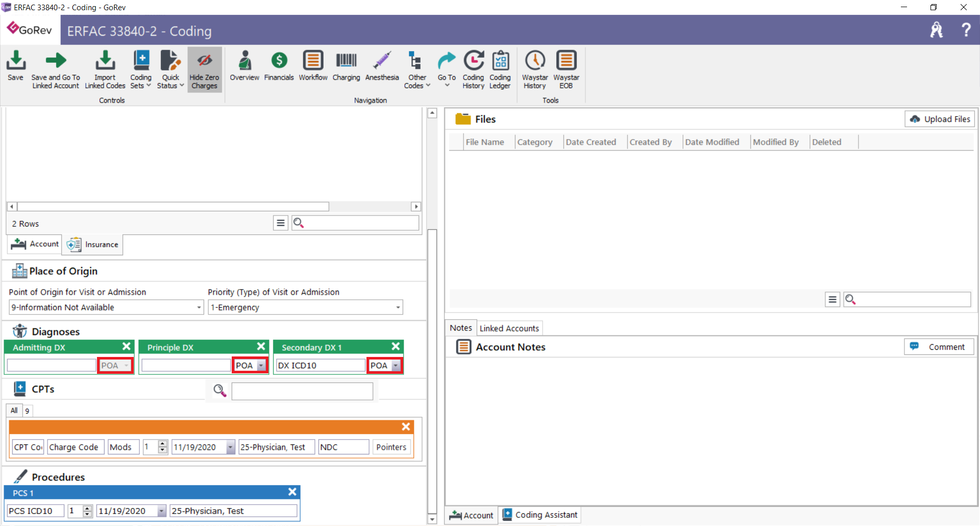Click the GoRev logo

tap(30, 29)
